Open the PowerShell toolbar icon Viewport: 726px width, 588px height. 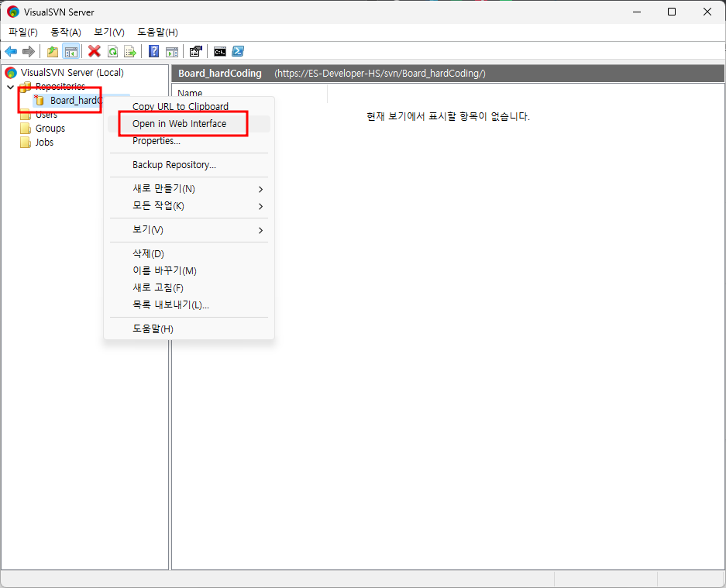coord(238,51)
